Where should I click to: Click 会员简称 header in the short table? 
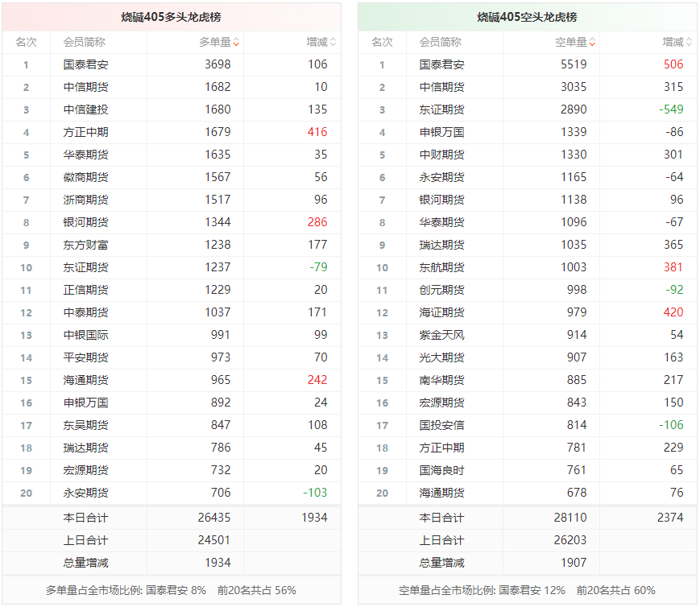440,42
